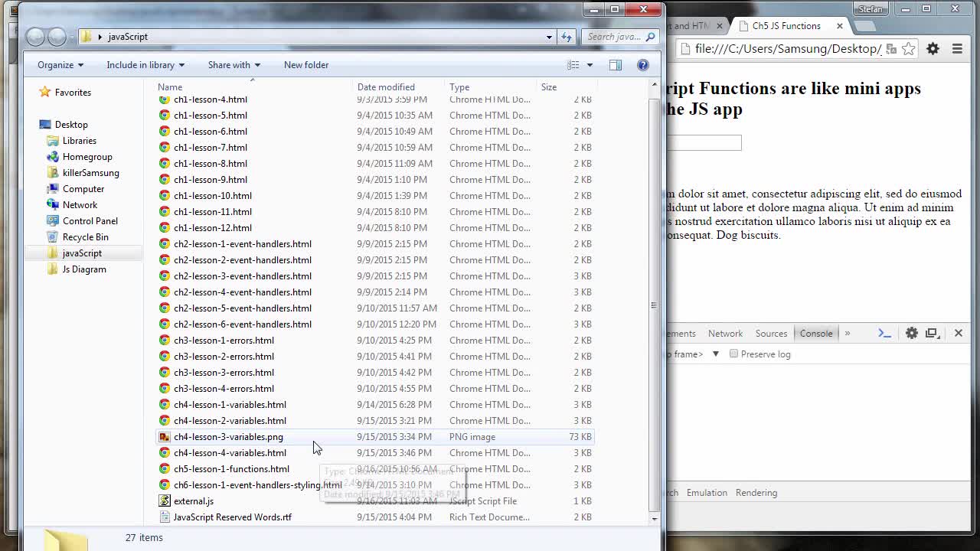The image size is (980, 551).
Task: Open DevTools settings gear
Action: (x=912, y=333)
